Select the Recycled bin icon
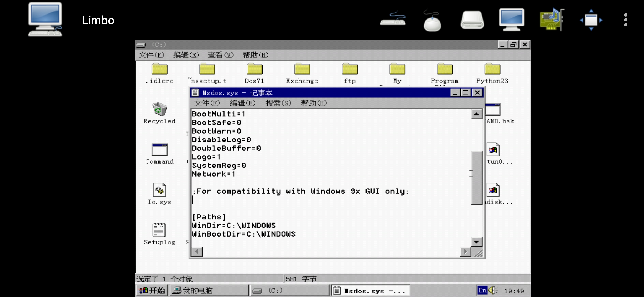 click(159, 109)
